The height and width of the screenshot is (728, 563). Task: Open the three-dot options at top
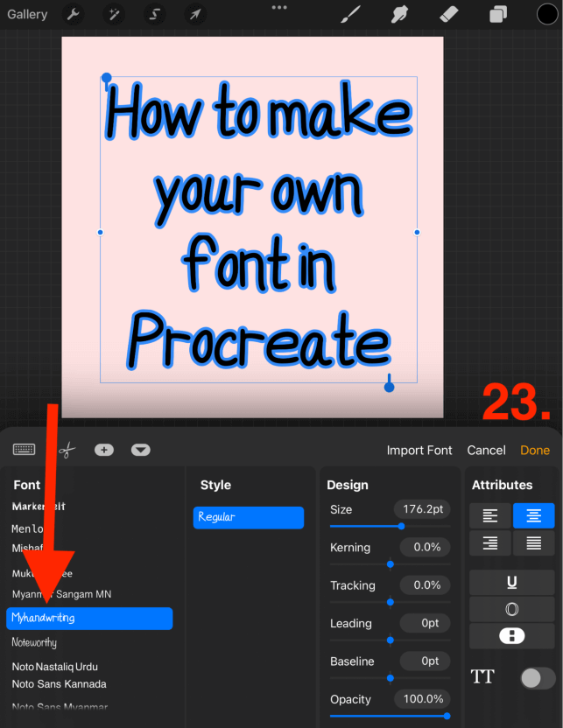tap(279, 7)
